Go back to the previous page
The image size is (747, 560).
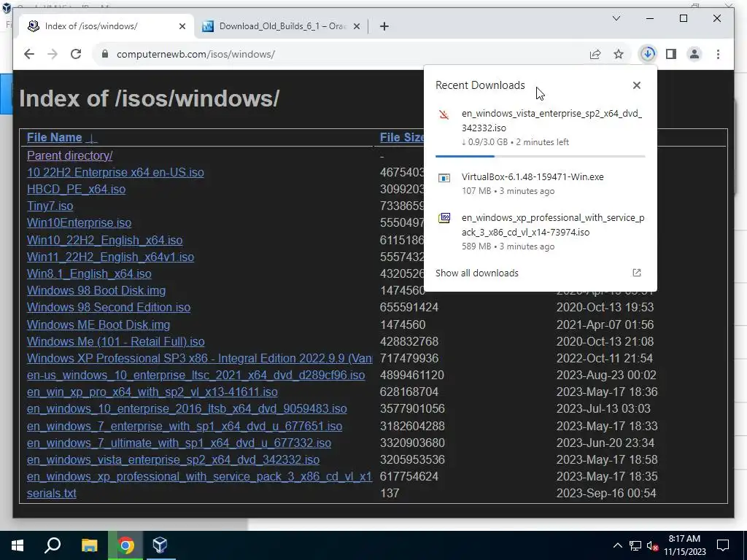click(29, 54)
